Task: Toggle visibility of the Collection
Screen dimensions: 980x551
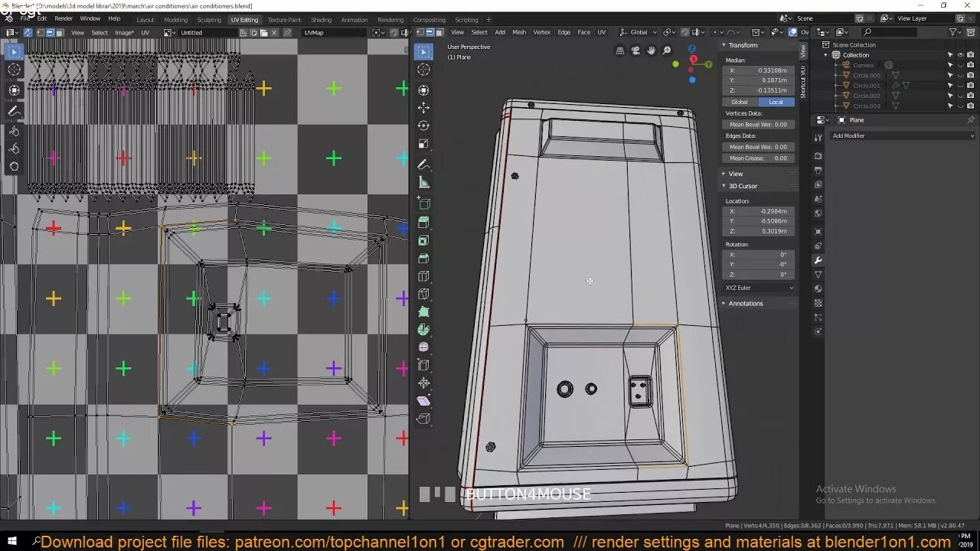Action: coord(960,55)
